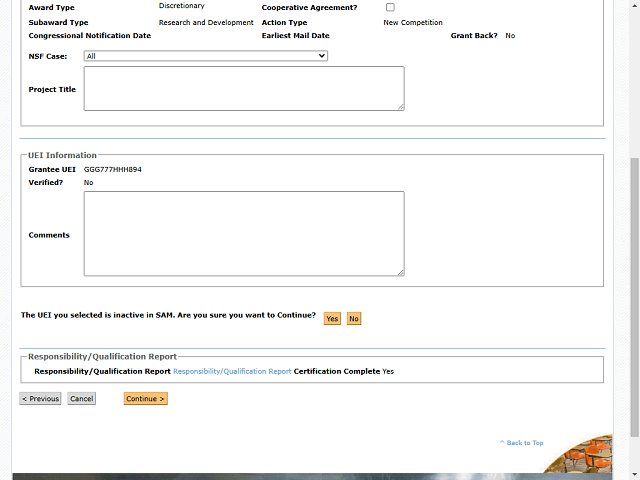The width and height of the screenshot is (640, 480).
Task: Click the Certification Complete Yes value
Action: click(388, 371)
